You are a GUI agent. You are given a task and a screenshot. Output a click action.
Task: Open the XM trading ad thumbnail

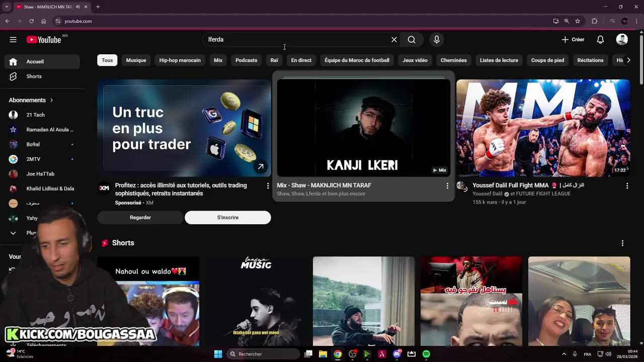pyautogui.click(x=184, y=128)
